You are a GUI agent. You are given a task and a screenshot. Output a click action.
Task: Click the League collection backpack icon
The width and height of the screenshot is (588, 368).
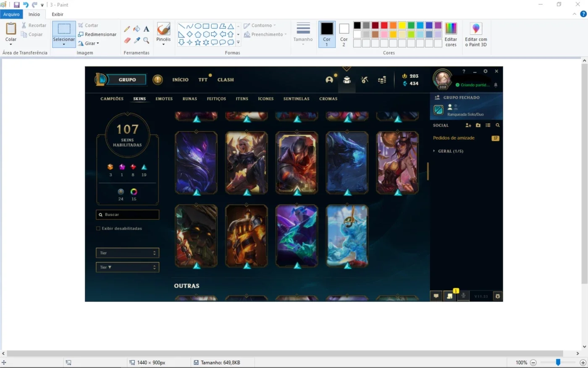point(347,80)
